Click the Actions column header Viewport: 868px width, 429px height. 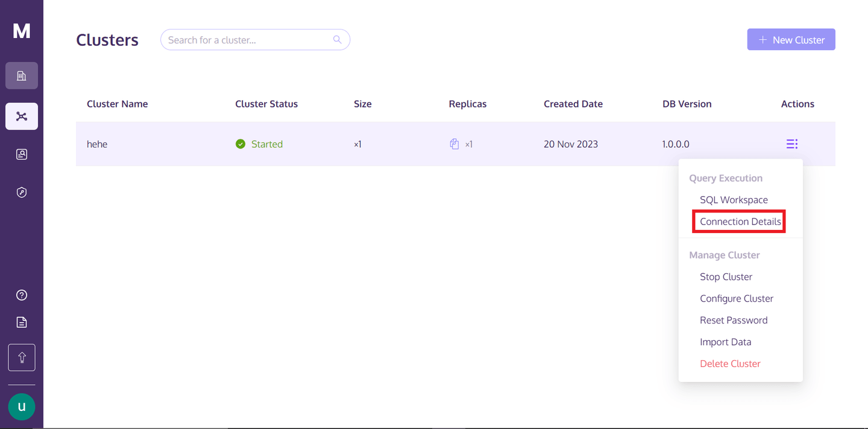pyautogui.click(x=797, y=104)
